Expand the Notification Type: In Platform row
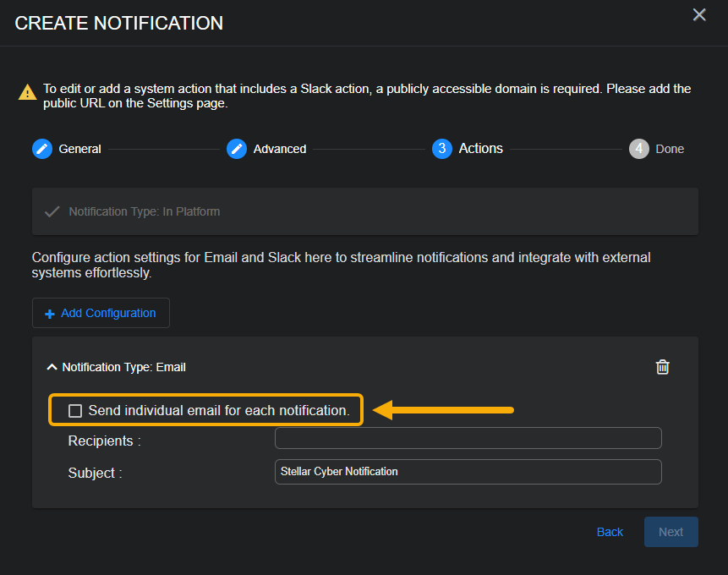728x575 pixels. (x=144, y=211)
